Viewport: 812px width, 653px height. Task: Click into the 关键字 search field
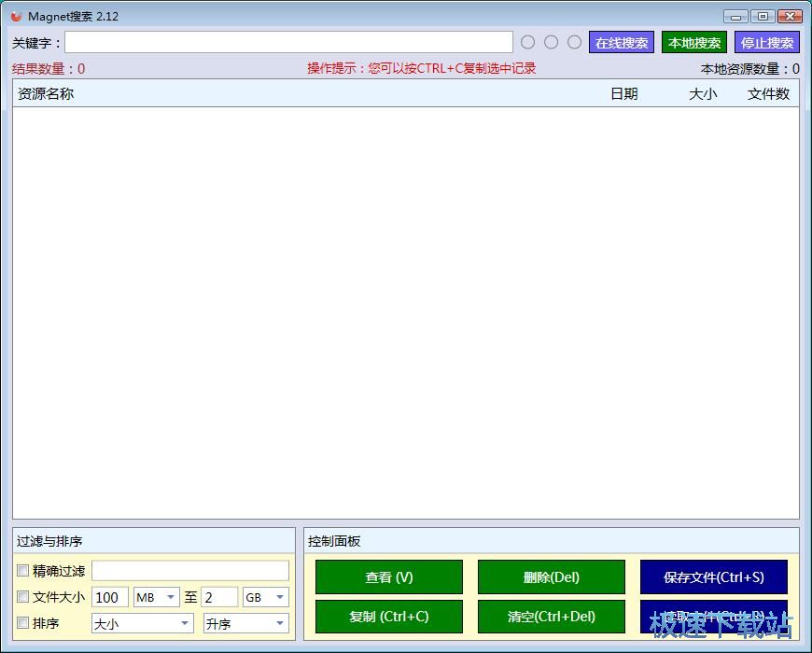coord(288,43)
